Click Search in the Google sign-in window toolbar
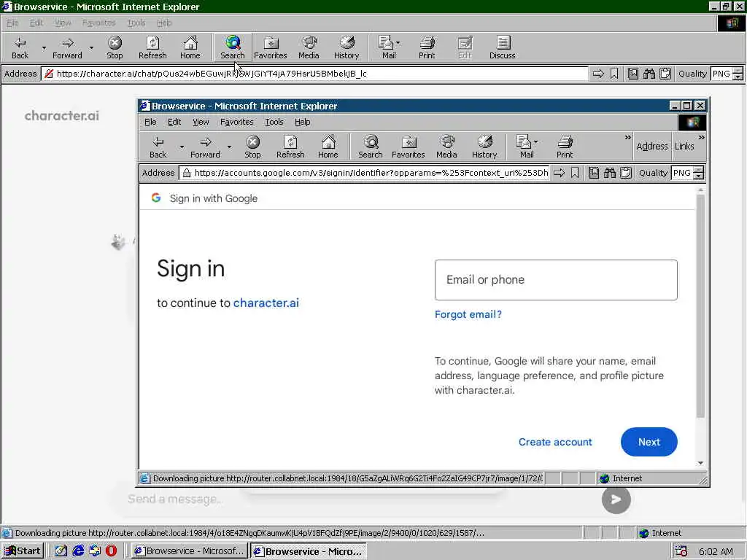The width and height of the screenshot is (747, 560). 371,147
